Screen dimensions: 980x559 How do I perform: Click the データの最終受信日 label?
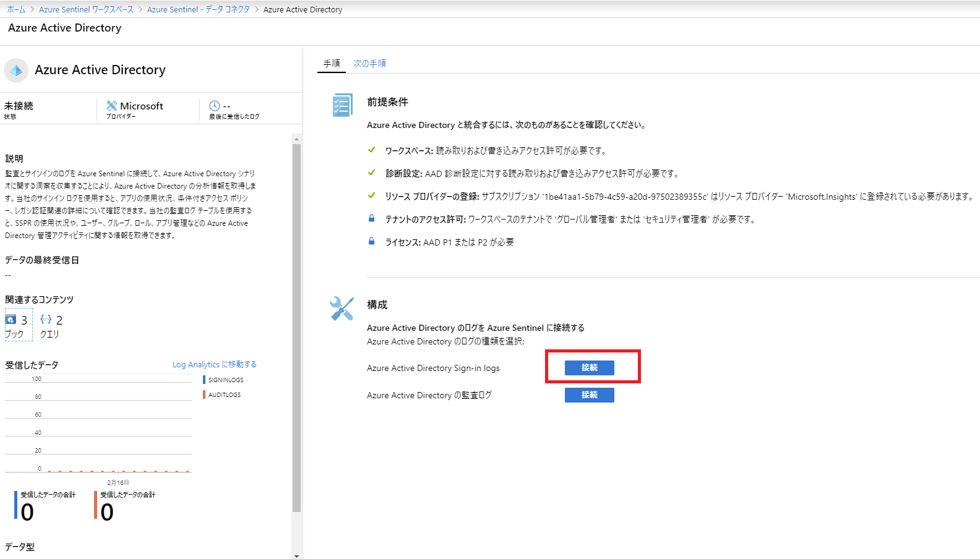(42, 260)
